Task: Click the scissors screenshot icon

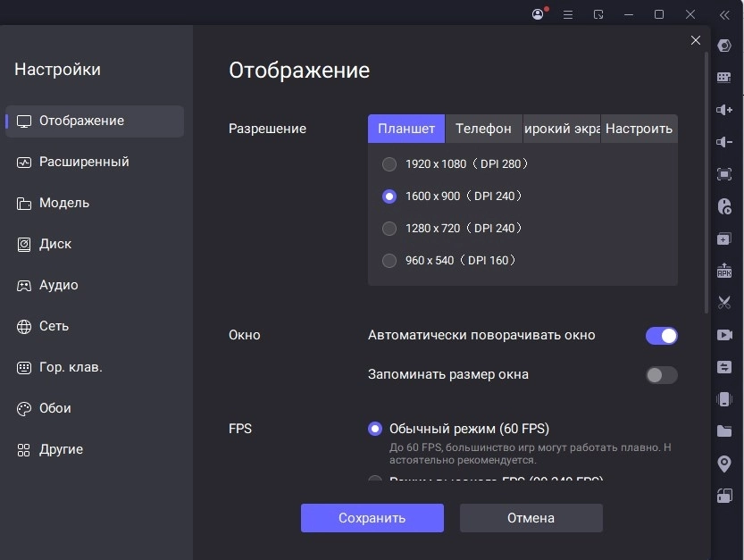Action: point(724,303)
